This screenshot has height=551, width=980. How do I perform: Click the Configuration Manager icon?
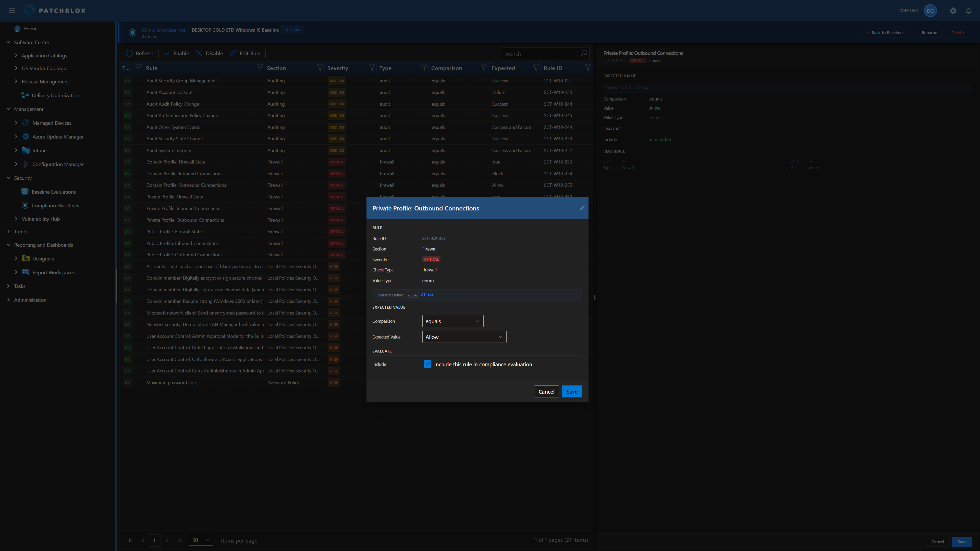click(26, 164)
